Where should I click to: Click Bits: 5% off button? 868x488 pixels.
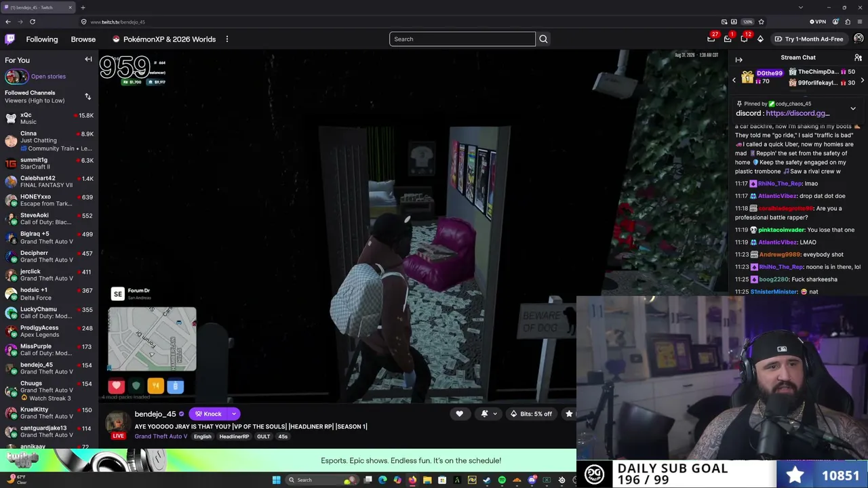pyautogui.click(x=531, y=414)
